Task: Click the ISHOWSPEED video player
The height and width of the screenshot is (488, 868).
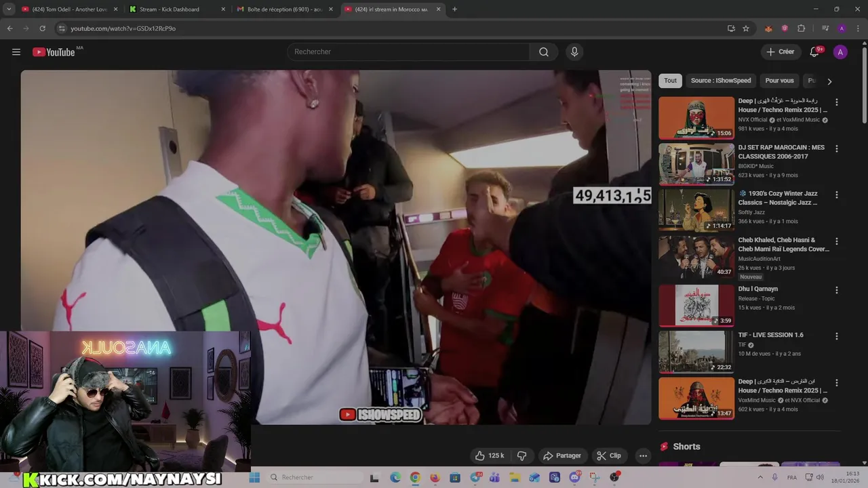Action: (x=336, y=247)
